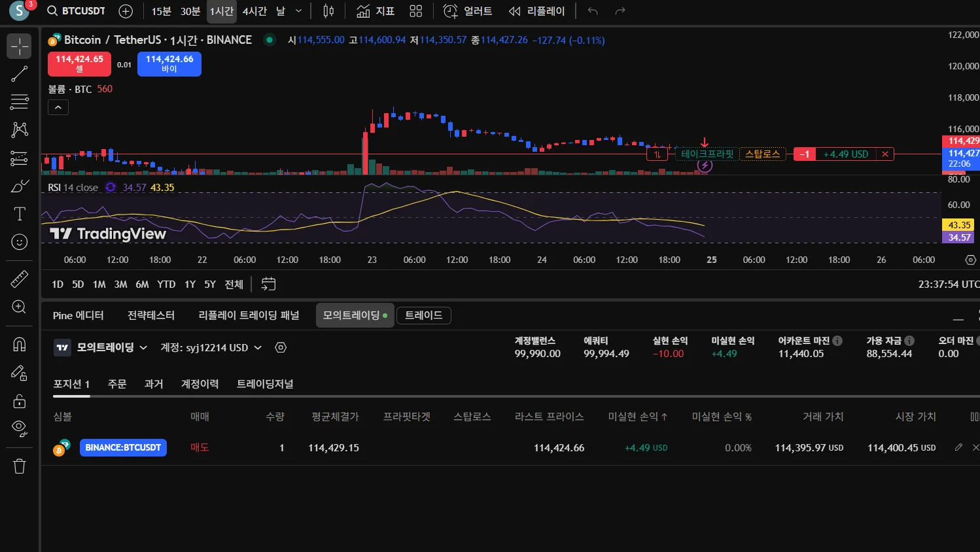Screen dimensions: 980x552
Task: Expand the time interval dropdown arrow
Action: point(299,11)
